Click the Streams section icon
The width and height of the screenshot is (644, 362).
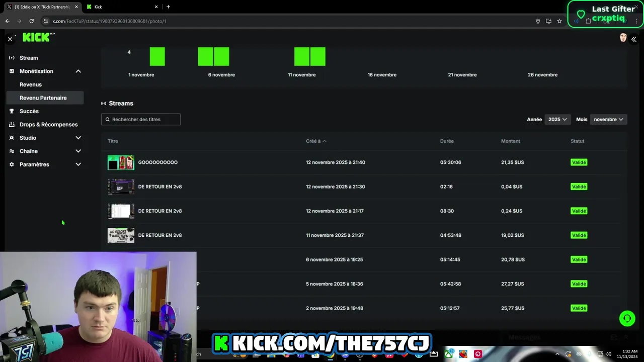pos(104,103)
